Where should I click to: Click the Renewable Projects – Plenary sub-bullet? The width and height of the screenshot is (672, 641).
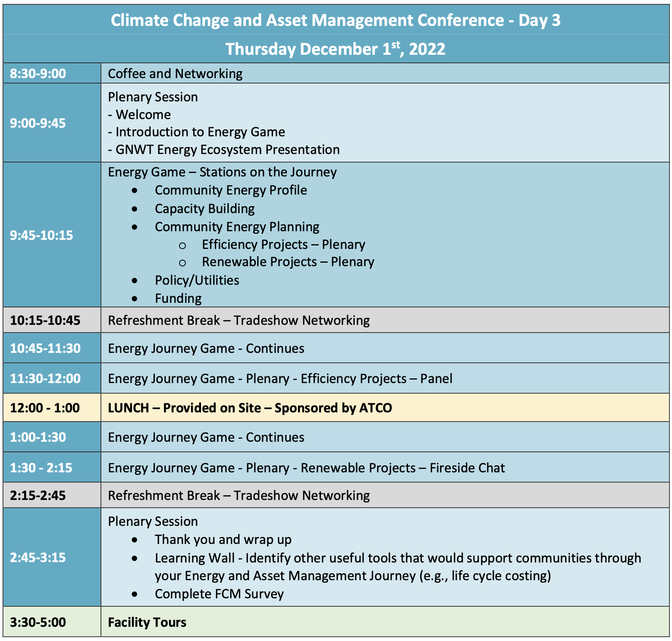pyautogui.click(x=288, y=262)
